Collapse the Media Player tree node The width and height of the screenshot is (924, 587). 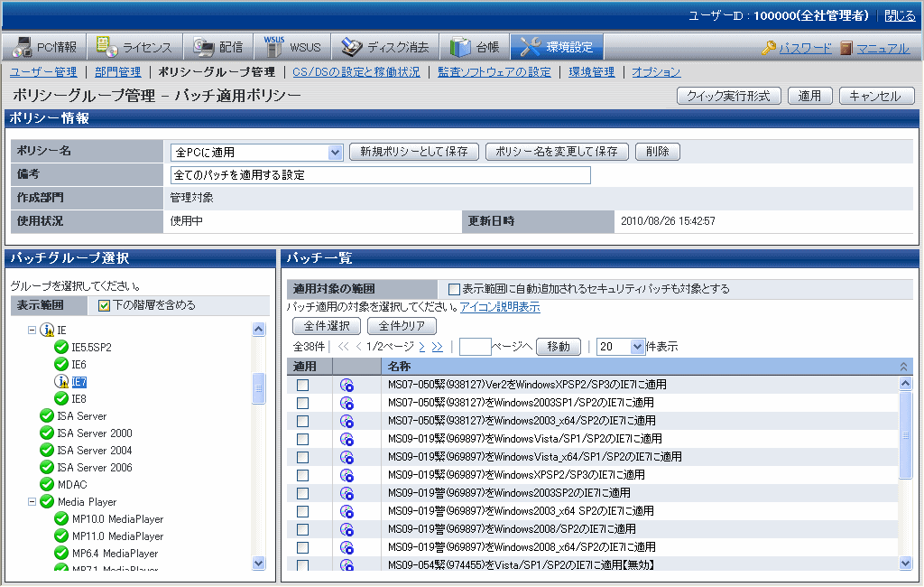[32, 502]
